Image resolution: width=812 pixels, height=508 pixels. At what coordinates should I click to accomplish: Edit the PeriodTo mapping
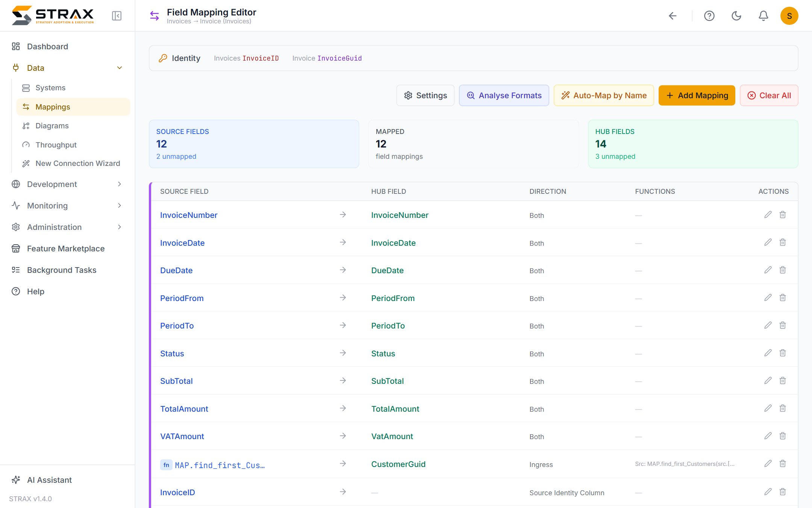pyautogui.click(x=768, y=325)
